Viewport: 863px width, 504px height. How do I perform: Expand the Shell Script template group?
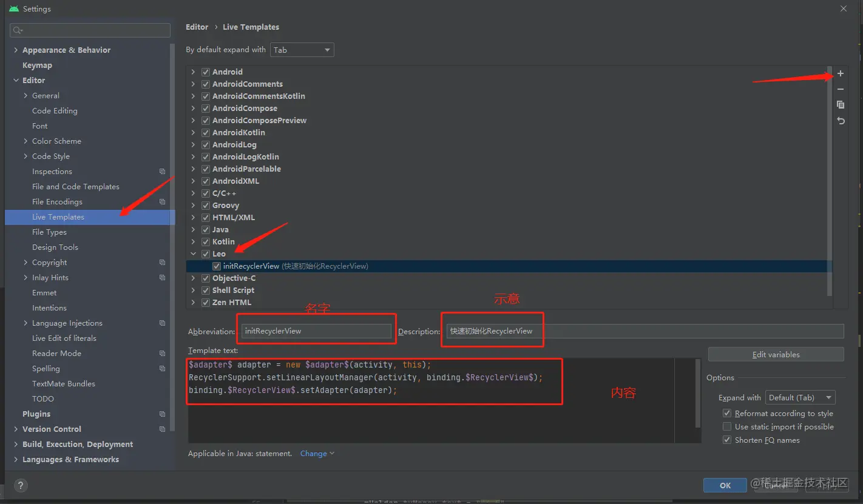pyautogui.click(x=194, y=291)
